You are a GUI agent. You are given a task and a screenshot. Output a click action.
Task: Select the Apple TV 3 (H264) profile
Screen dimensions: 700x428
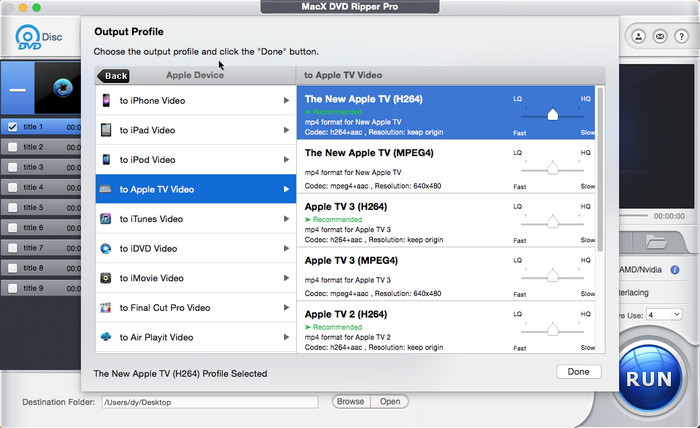click(446, 220)
